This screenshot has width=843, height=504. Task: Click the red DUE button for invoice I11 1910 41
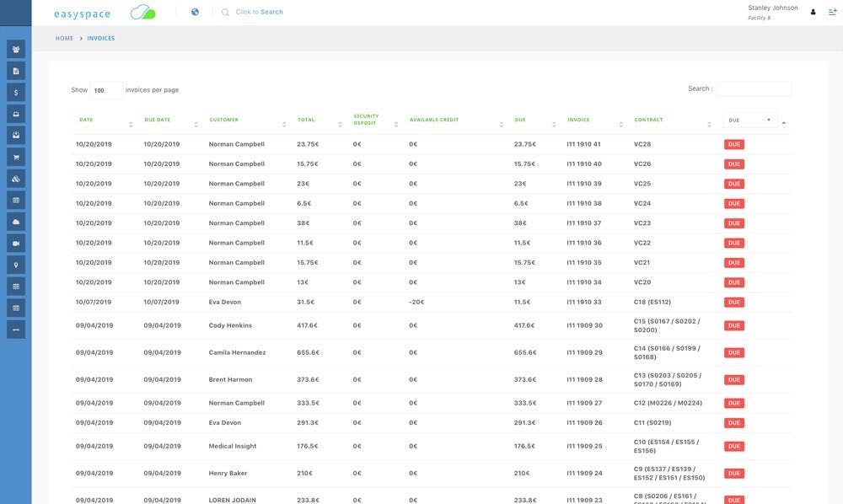(x=734, y=143)
